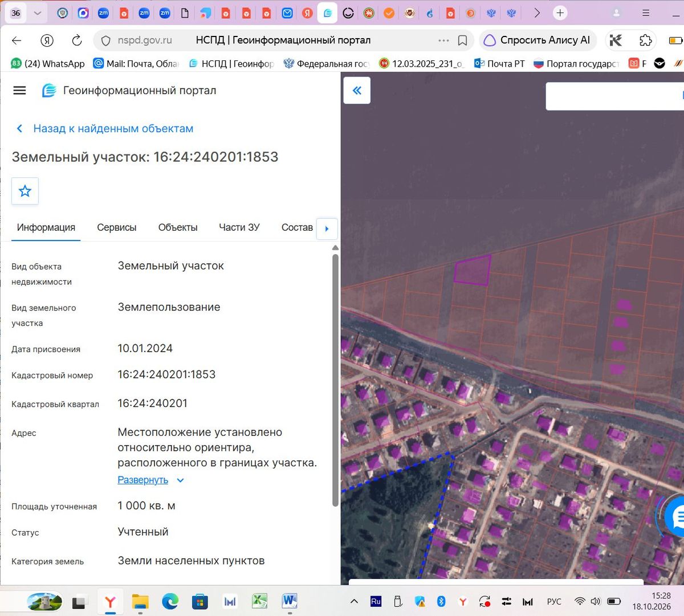Image resolution: width=684 pixels, height=616 pixels.
Task: Click the K extension icon in toolbar
Action: point(616,40)
